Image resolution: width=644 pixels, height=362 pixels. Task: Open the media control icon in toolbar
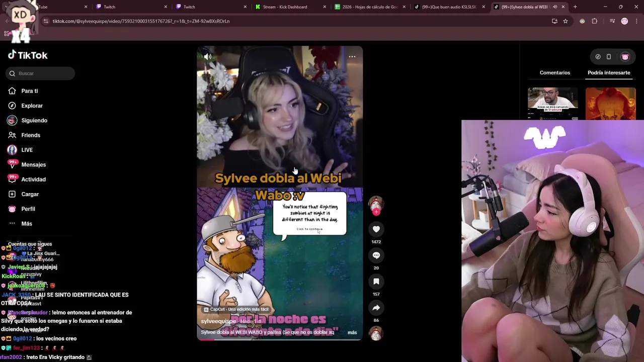612,21
